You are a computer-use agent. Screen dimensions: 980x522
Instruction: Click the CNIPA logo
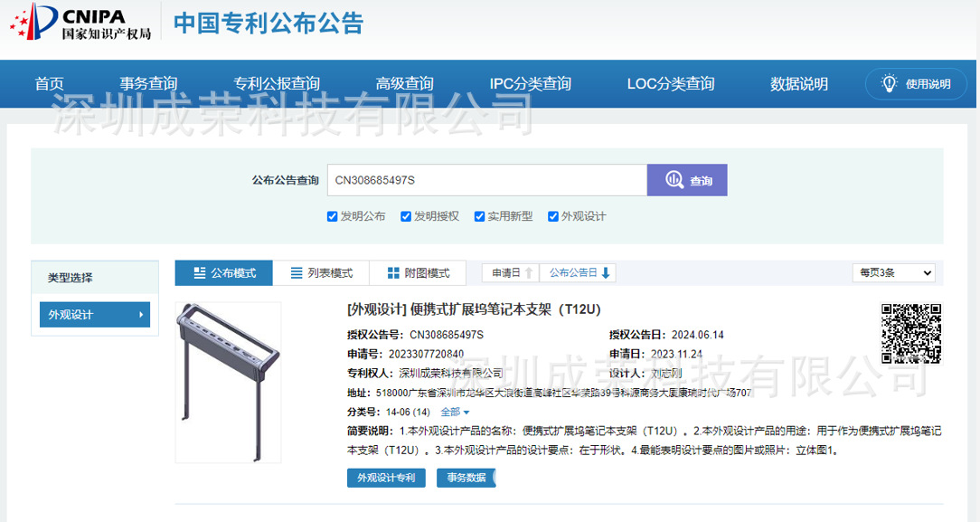point(80,22)
